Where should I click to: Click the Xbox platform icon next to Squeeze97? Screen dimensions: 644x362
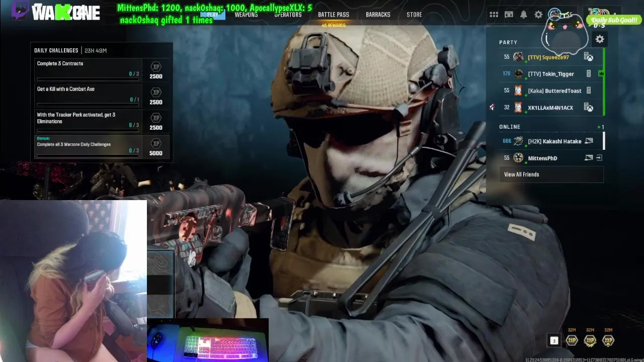pos(589,57)
